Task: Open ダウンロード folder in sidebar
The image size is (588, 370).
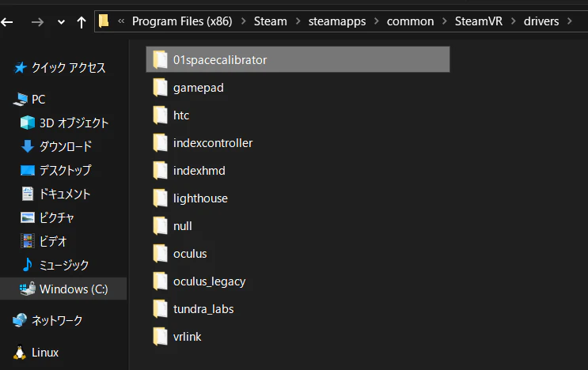Action: [x=66, y=146]
